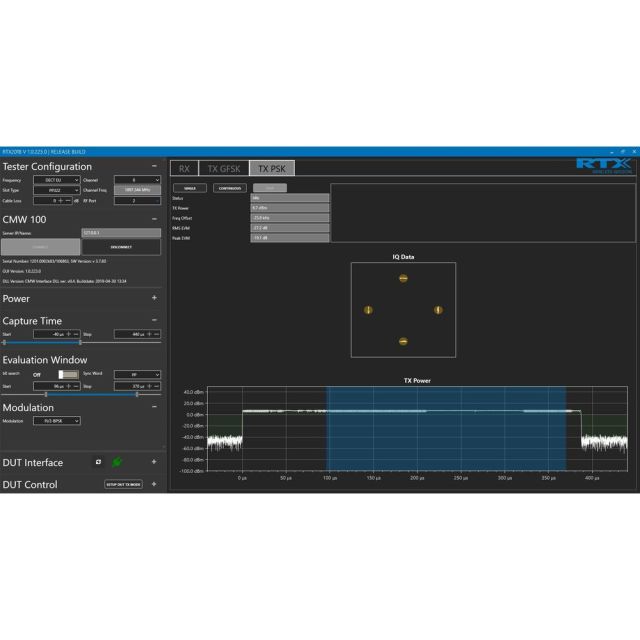
Task: Click minus icon on Evaluation Window Stop
Action: (x=157, y=385)
